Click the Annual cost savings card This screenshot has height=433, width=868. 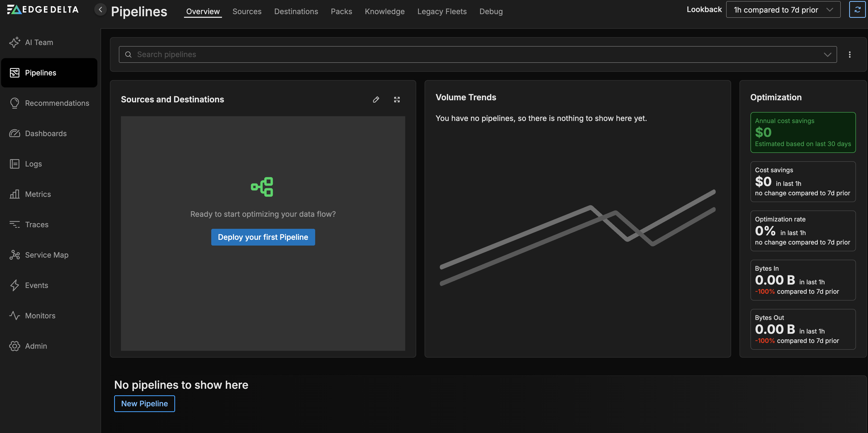click(x=803, y=132)
